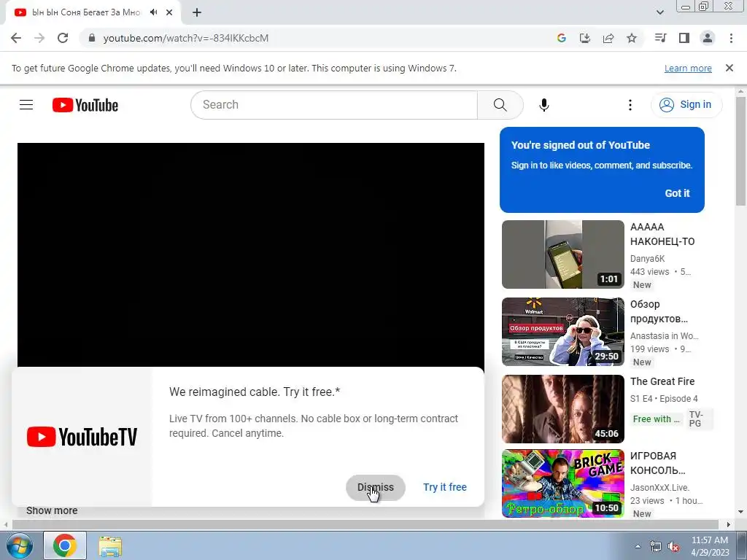Open YouTube settings three-dot menu
The height and width of the screenshot is (560, 747).
[630, 105]
